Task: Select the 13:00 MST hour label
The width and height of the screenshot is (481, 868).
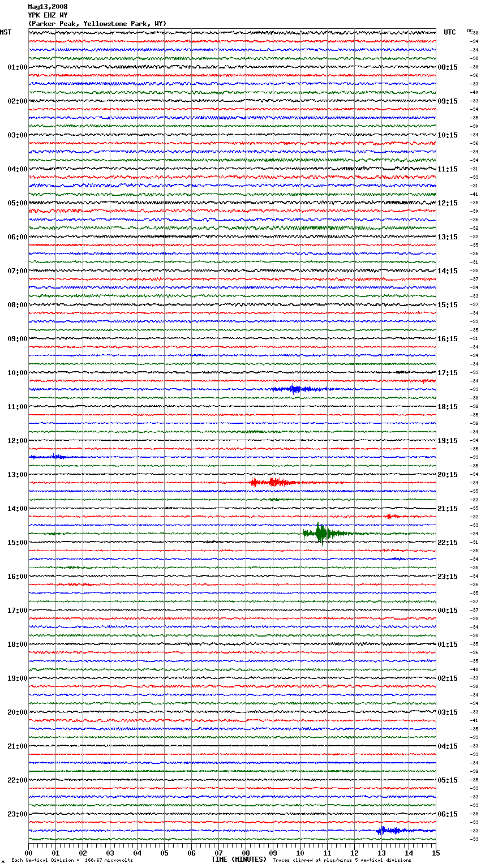Action: (x=18, y=475)
